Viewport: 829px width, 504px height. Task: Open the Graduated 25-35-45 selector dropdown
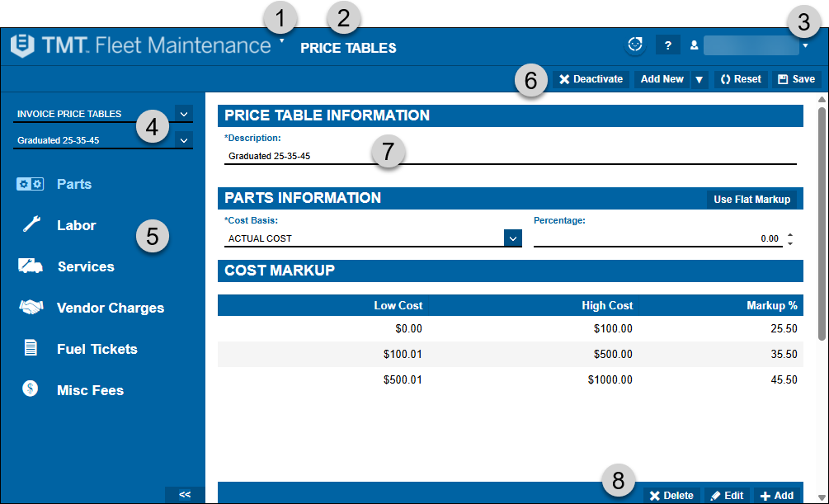point(183,139)
